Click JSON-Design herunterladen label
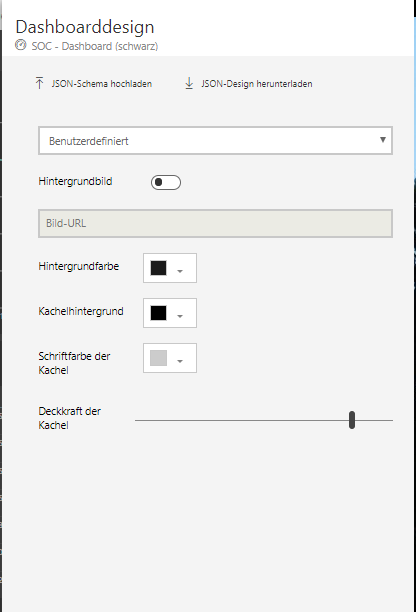This screenshot has width=416, height=612. (x=257, y=84)
